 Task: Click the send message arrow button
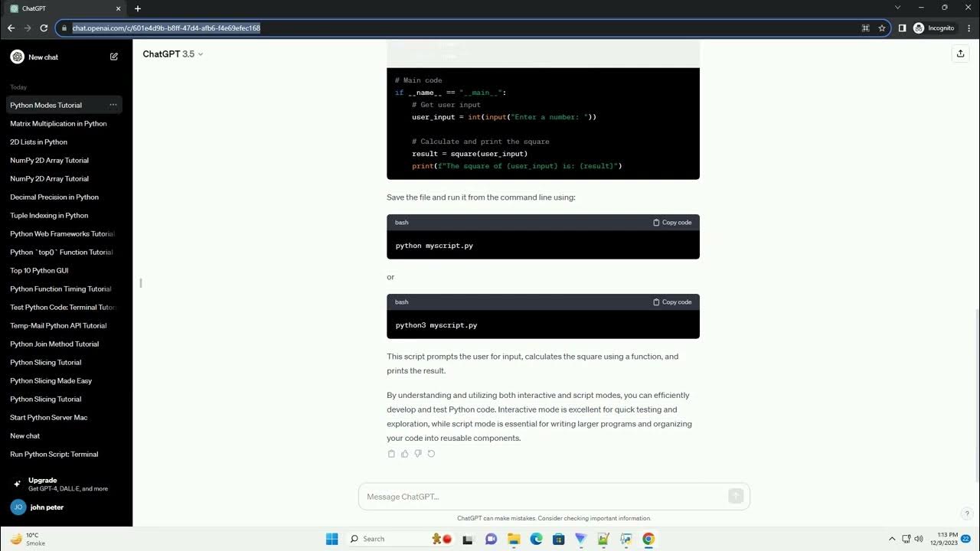[x=736, y=496]
